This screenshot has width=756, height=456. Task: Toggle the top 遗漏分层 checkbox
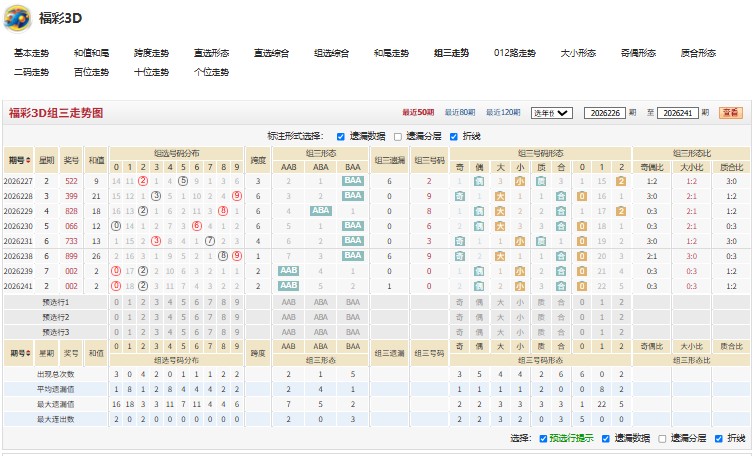(398, 137)
